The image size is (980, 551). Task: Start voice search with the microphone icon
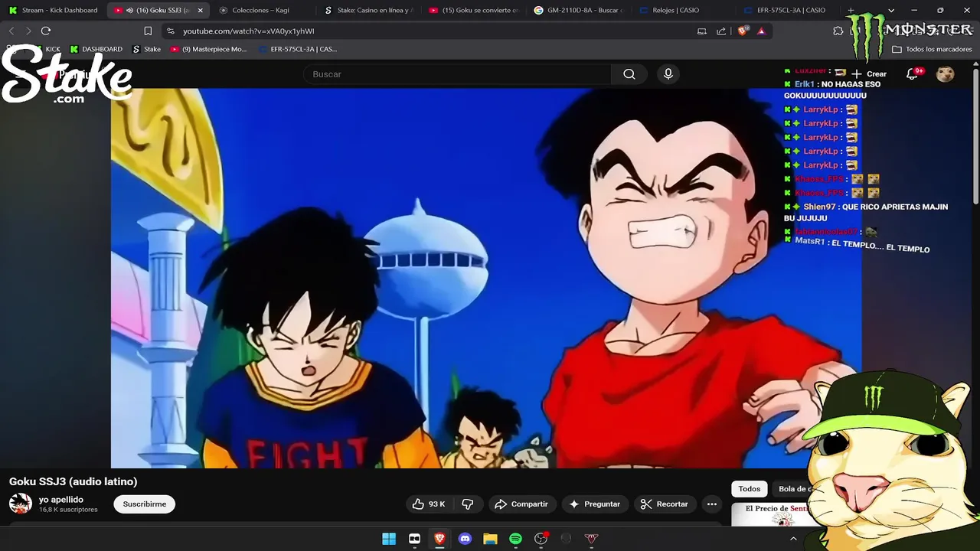[668, 74]
